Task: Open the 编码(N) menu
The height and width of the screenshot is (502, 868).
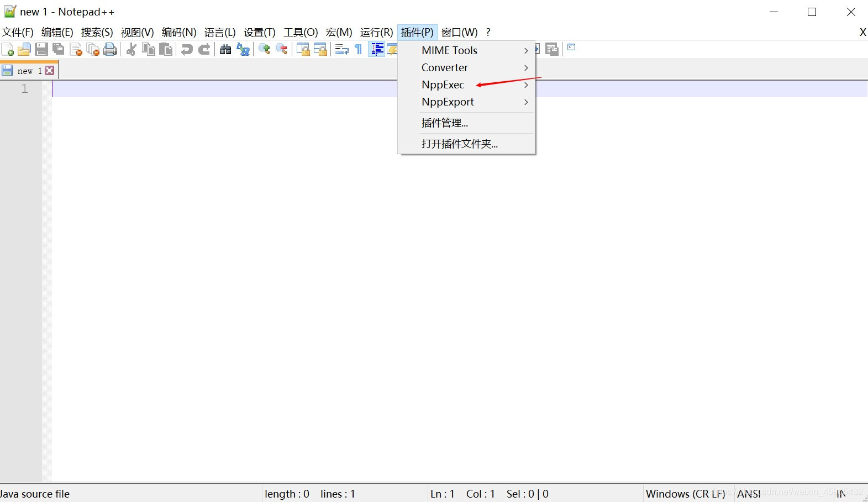Action: point(179,33)
